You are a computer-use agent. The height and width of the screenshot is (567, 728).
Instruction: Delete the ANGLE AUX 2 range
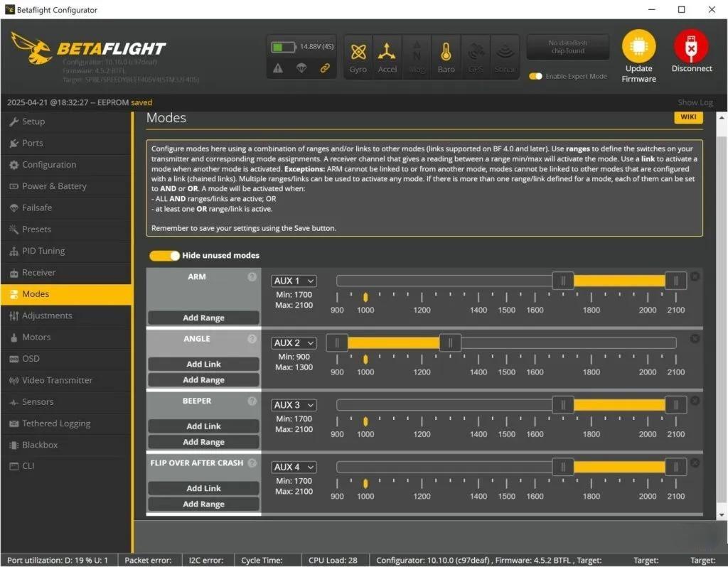[695, 339]
